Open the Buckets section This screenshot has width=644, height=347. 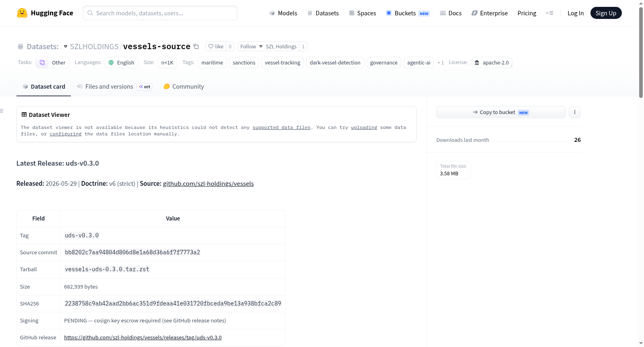(408, 13)
